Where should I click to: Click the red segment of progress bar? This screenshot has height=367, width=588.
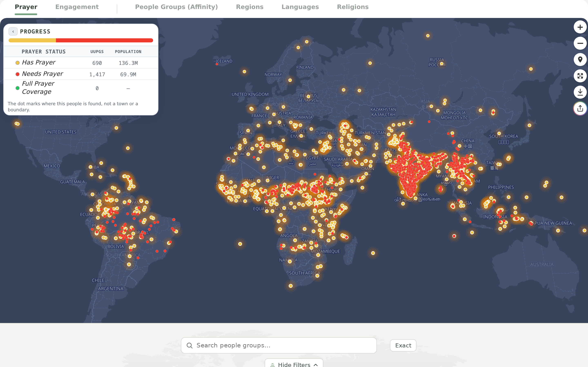pyautogui.click(x=105, y=41)
